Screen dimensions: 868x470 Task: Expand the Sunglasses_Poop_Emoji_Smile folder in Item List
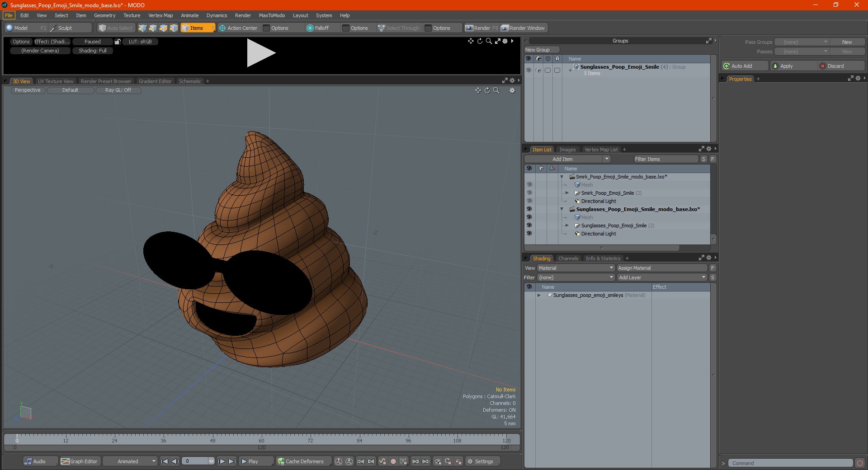click(567, 226)
